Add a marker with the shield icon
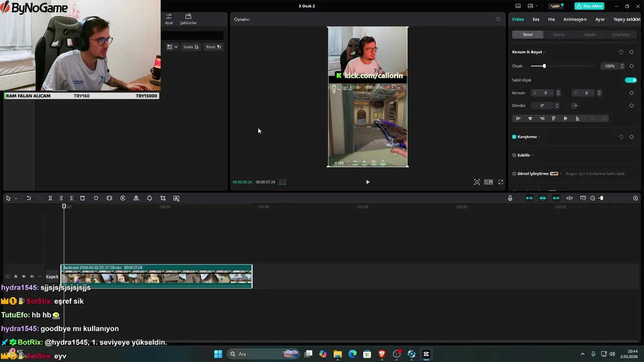Image resolution: width=644 pixels, height=362 pixels. point(96,198)
